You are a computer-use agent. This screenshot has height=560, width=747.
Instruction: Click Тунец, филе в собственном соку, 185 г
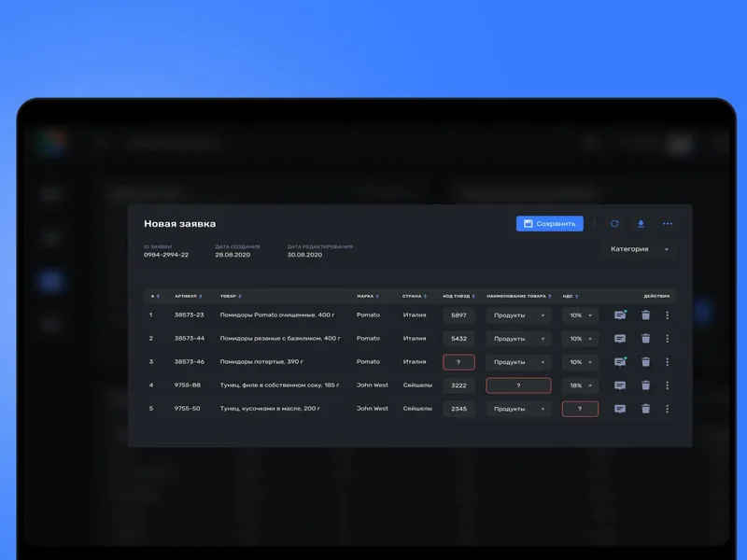pos(279,385)
